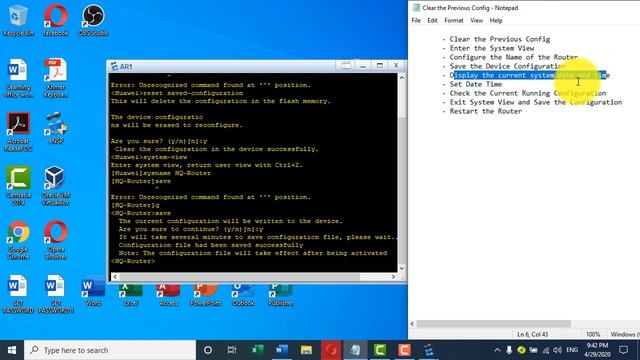640x360 pixels.
Task: Open Notepad File menu
Action: 416,20
